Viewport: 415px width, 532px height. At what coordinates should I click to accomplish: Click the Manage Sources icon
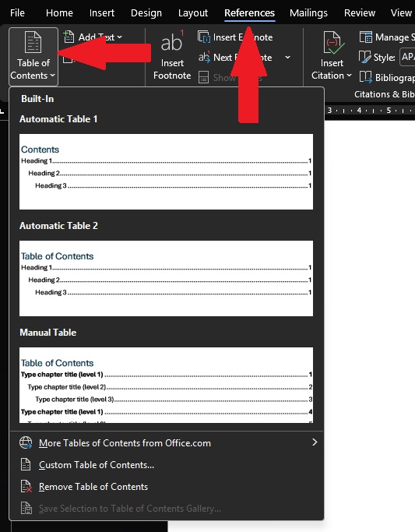[x=365, y=37]
